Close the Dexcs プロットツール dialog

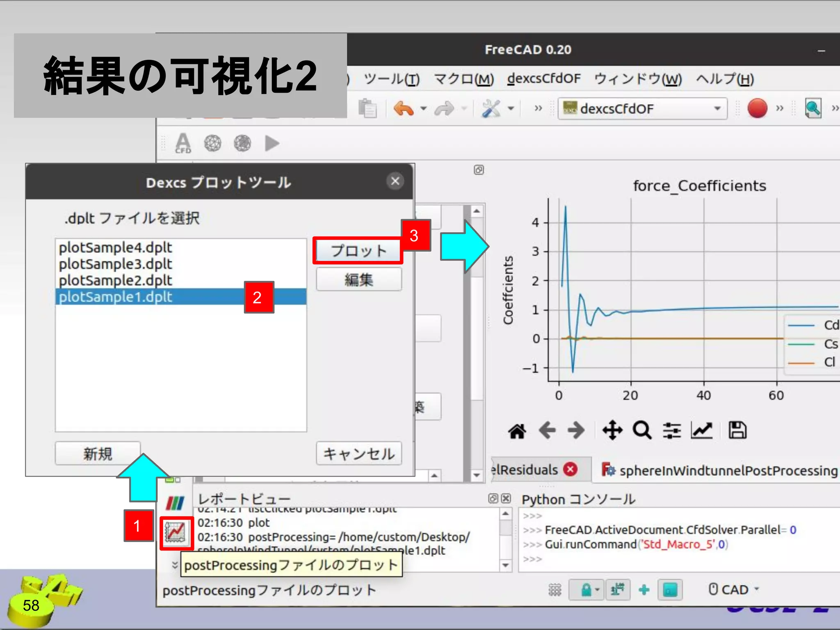pos(395,181)
